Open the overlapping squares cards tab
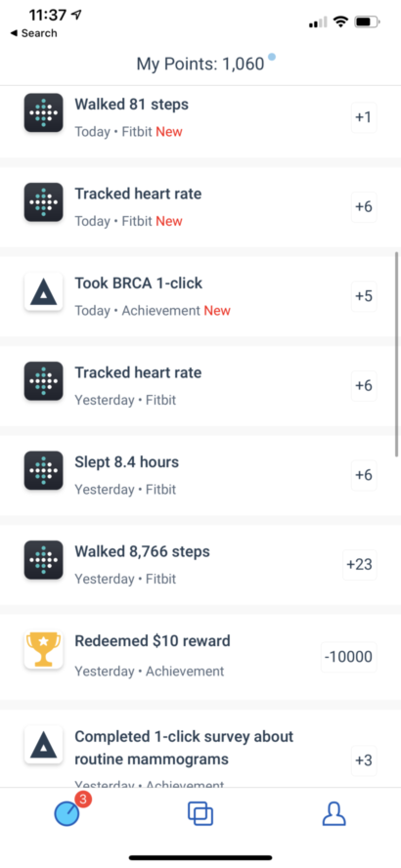The image size is (401, 868). tap(200, 813)
